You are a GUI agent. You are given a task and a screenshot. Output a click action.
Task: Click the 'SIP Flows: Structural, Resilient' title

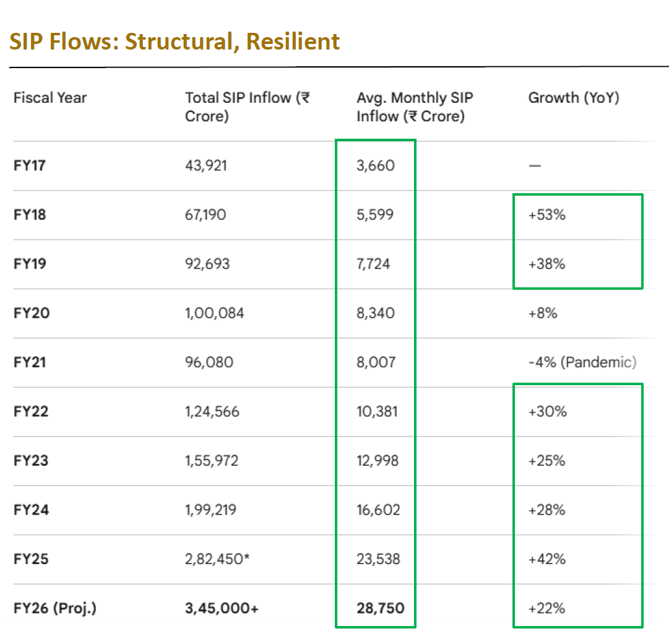[175, 42]
